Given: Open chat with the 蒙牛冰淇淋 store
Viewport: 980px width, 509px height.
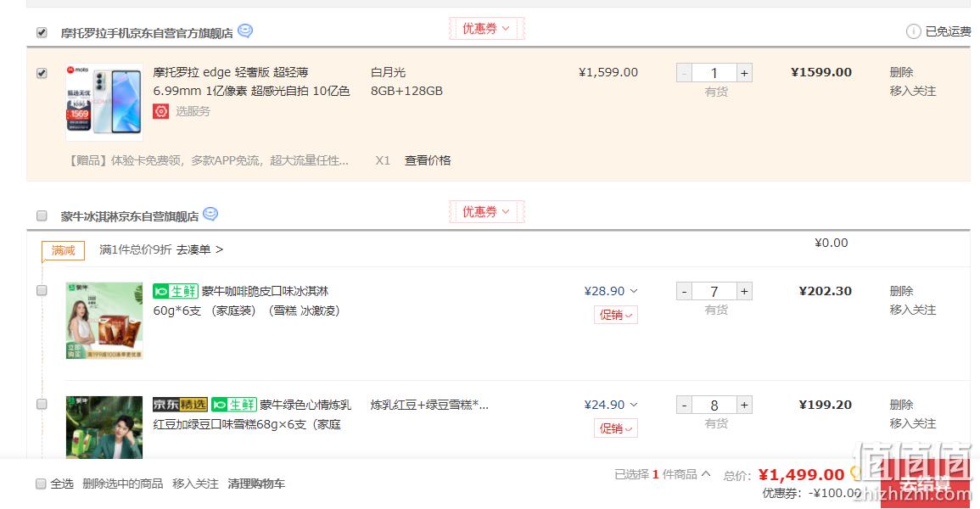Looking at the screenshot, I should click(x=210, y=215).
